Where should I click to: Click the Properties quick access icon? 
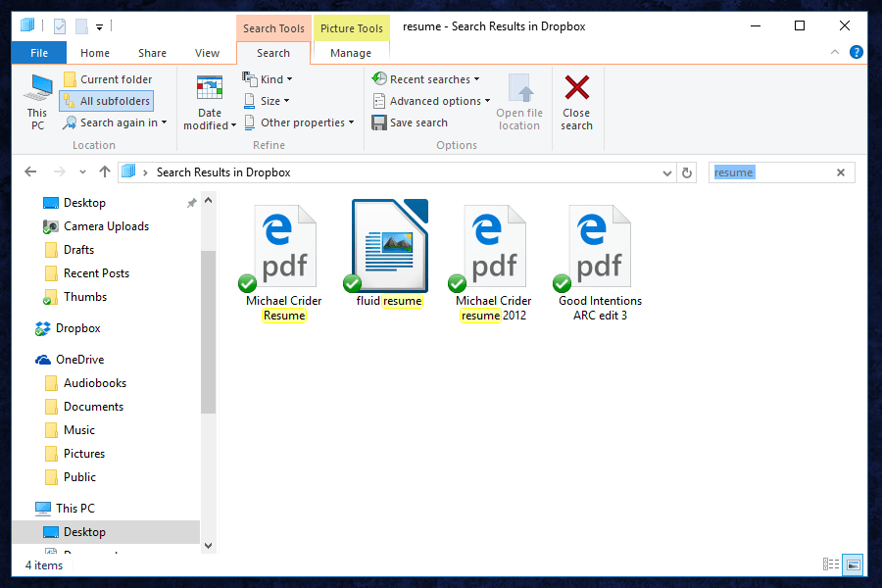60,25
